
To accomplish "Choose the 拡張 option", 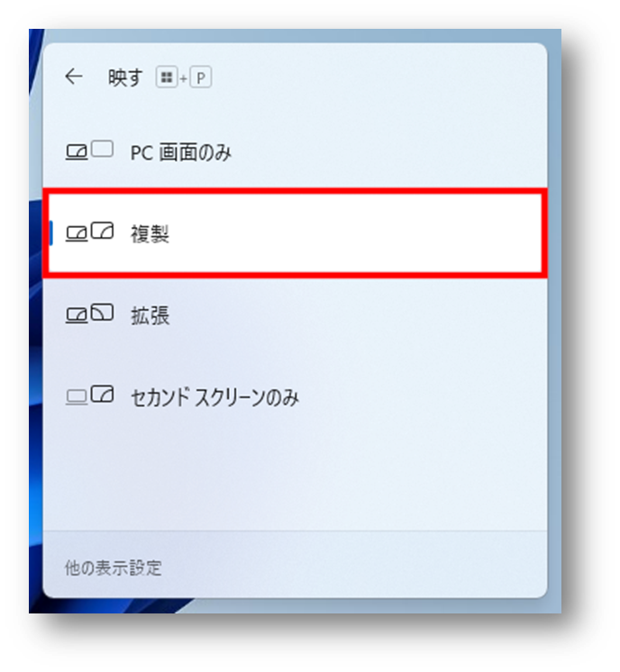I will tap(295, 315).
